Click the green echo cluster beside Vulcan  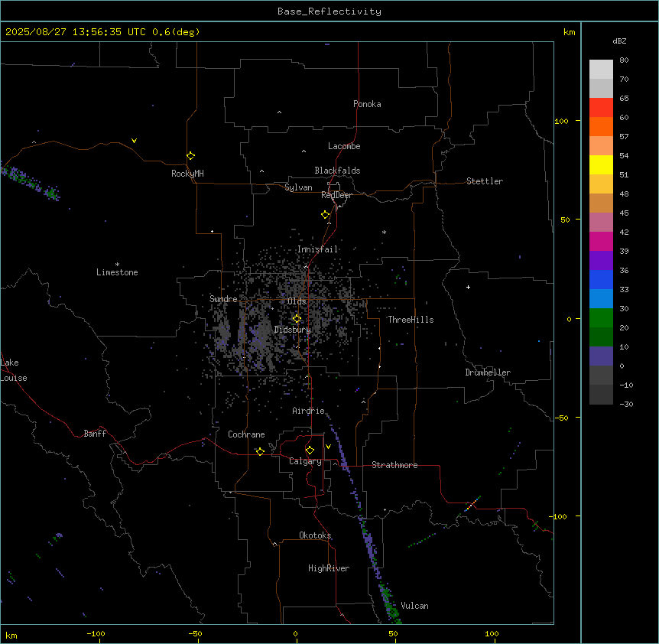390,603
